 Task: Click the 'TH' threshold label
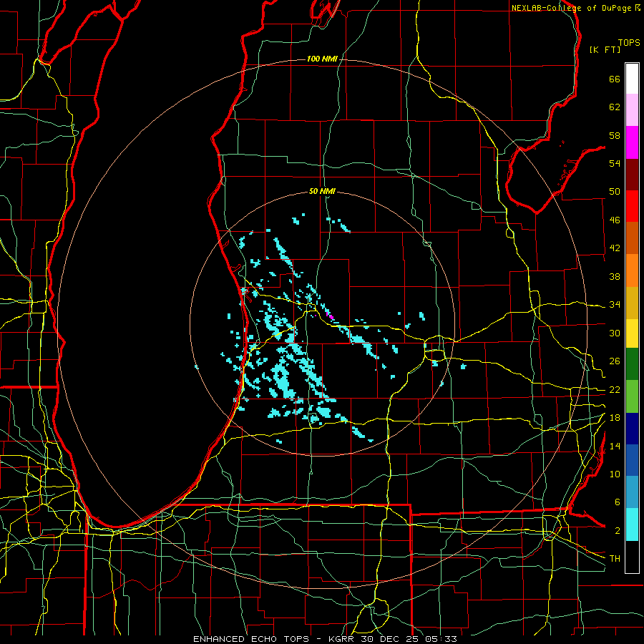[615, 559]
